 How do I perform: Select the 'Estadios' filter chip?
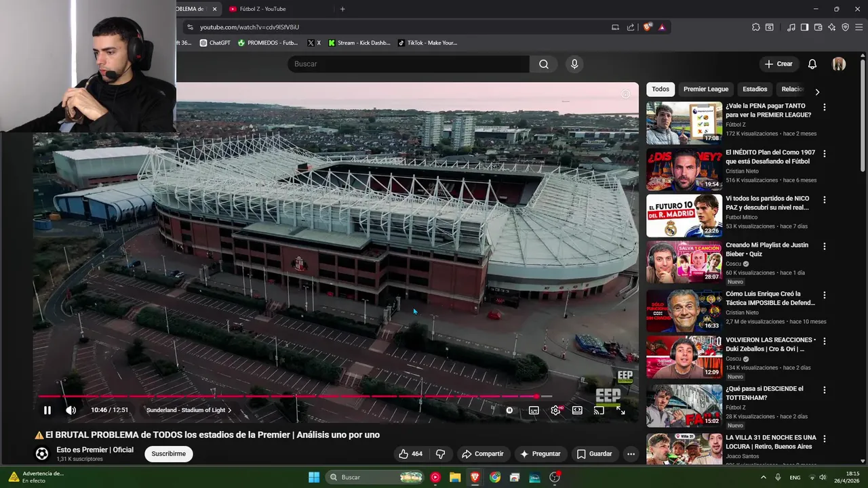755,89
